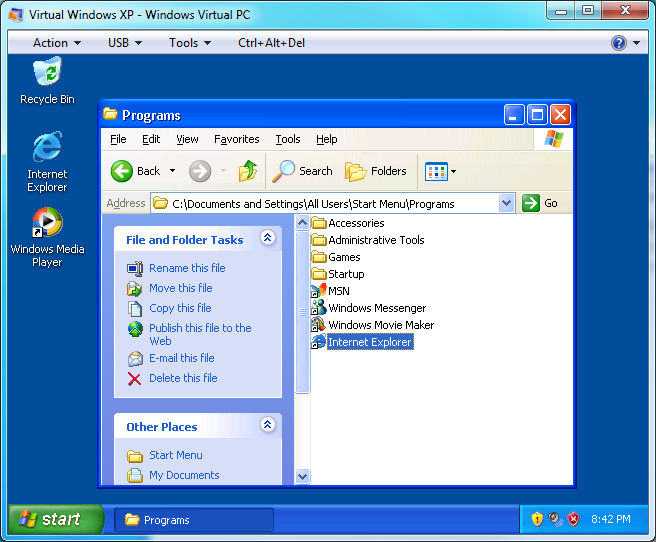The height and width of the screenshot is (542, 656).
Task: Click E-mail this file link
Action: point(182,358)
